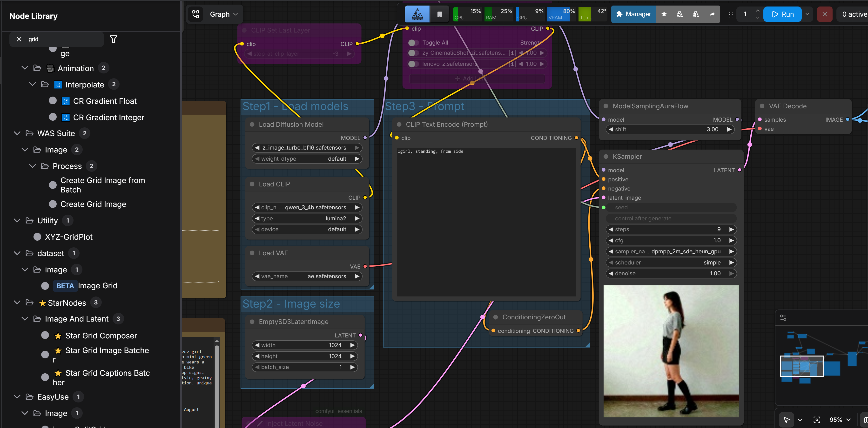Click the share arrow icon in the toolbar
Image resolution: width=868 pixels, height=428 pixels.
click(x=712, y=14)
